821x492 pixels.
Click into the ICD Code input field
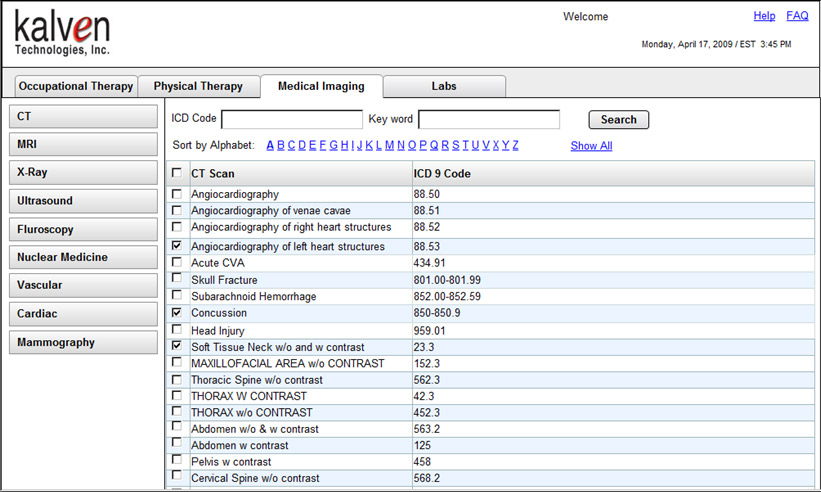[x=291, y=120]
